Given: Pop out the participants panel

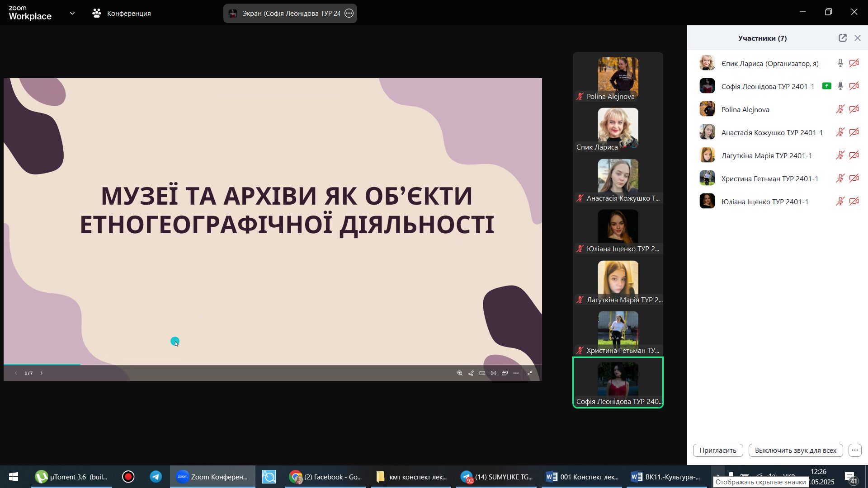Looking at the screenshot, I should (x=843, y=38).
